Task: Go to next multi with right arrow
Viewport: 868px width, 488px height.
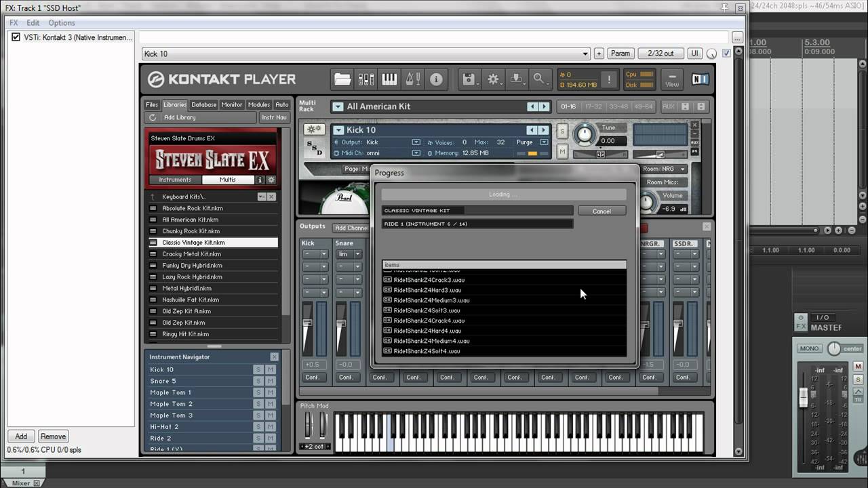Action: (x=543, y=106)
